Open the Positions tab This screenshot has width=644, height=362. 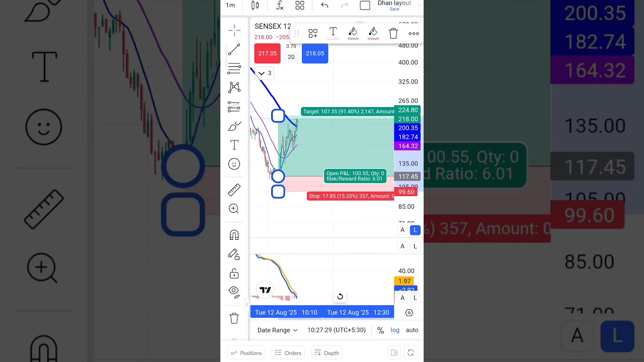pos(246,353)
